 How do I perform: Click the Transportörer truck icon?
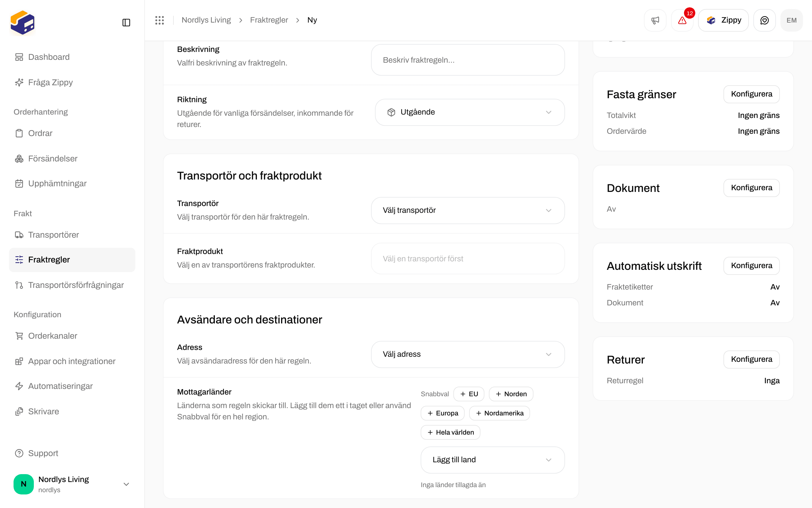tap(19, 235)
